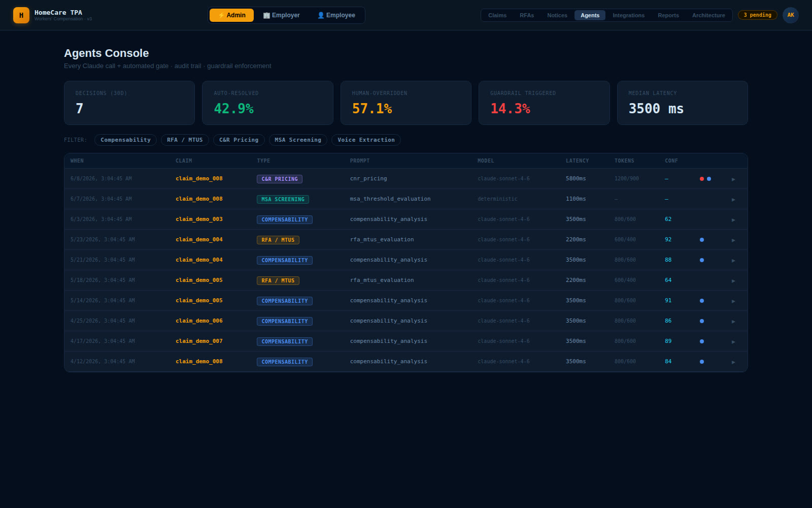Click blue status dot in 5/14/2026 row

[x=702, y=301]
